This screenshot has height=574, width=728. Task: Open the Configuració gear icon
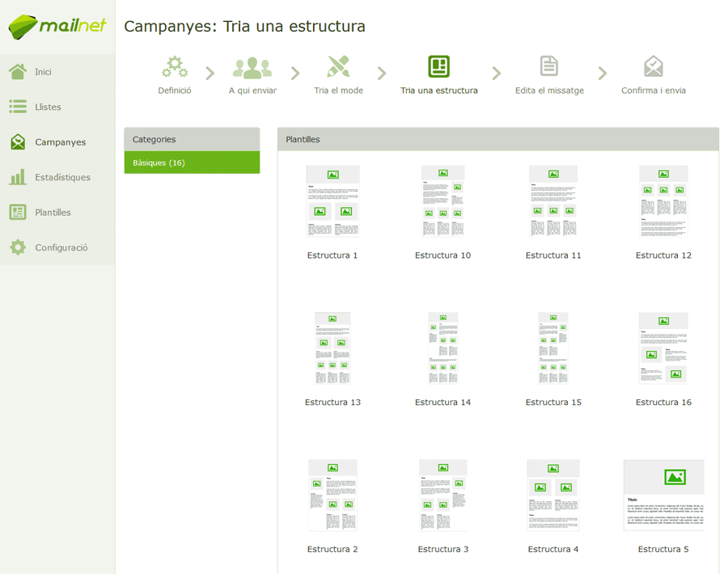[18, 247]
